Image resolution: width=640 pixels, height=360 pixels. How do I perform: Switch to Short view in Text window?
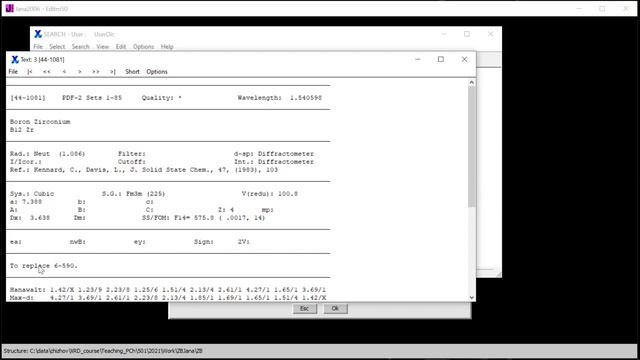132,71
